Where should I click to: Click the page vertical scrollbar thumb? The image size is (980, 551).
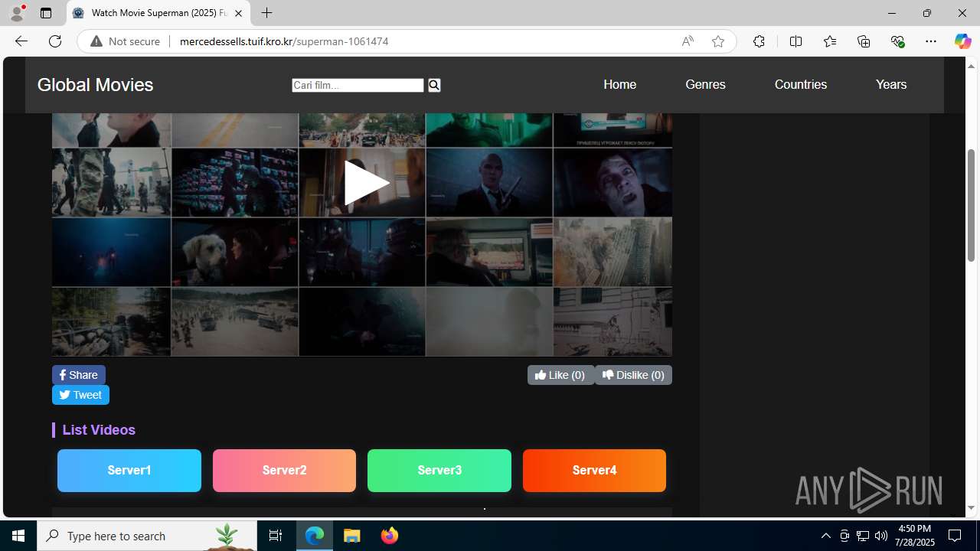[x=972, y=205]
